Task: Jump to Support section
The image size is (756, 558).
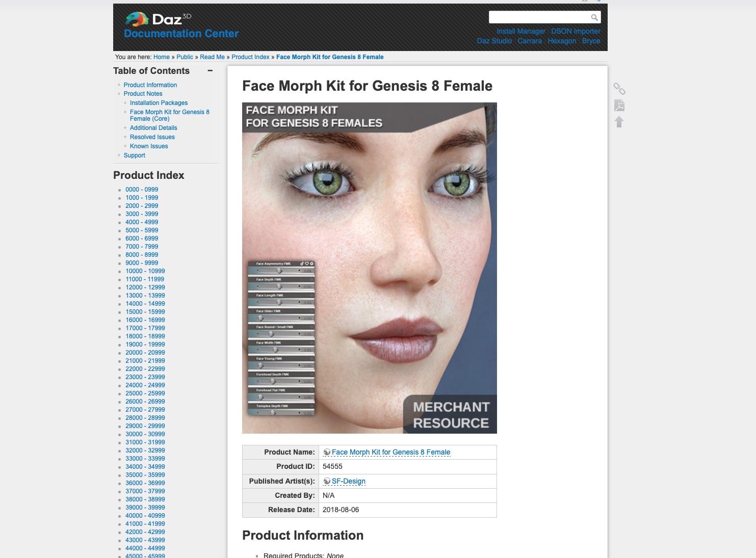Action: tap(134, 155)
